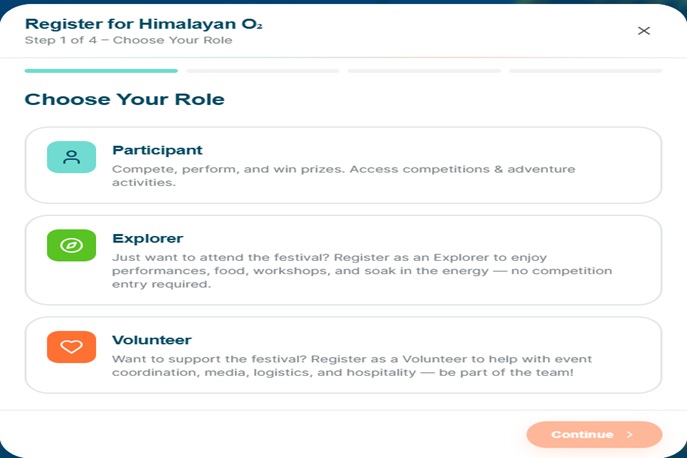Click the "Step 1 of 4" subtitle
The height and width of the screenshot is (458, 687).
tap(128, 40)
